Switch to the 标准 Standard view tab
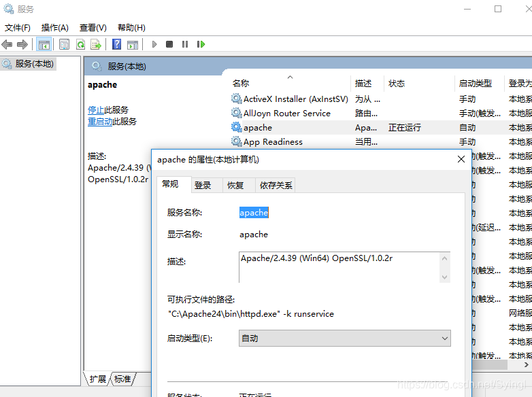 click(123, 379)
